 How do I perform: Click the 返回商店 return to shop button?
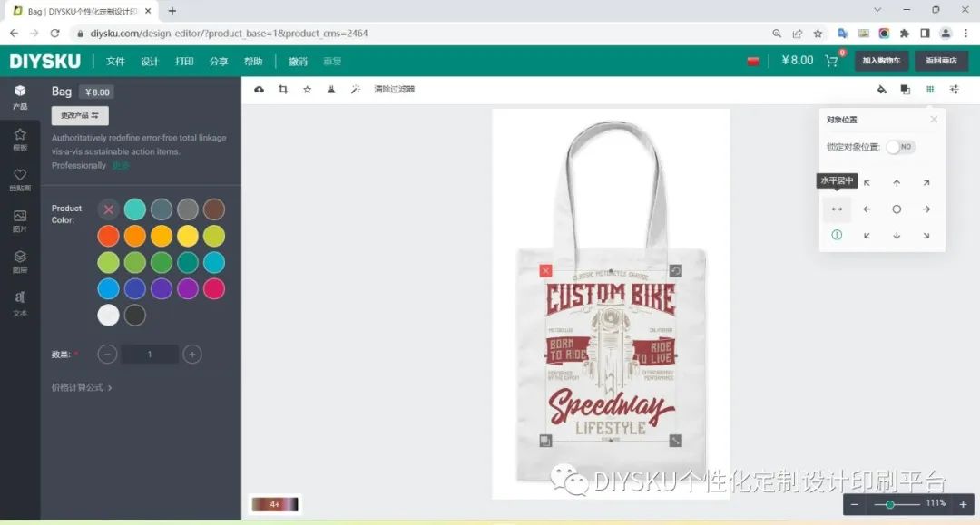(x=941, y=61)
